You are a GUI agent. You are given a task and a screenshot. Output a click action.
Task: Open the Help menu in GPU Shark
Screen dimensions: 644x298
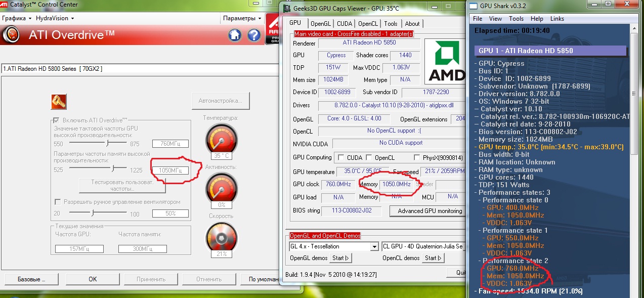(x=537, y=19)
